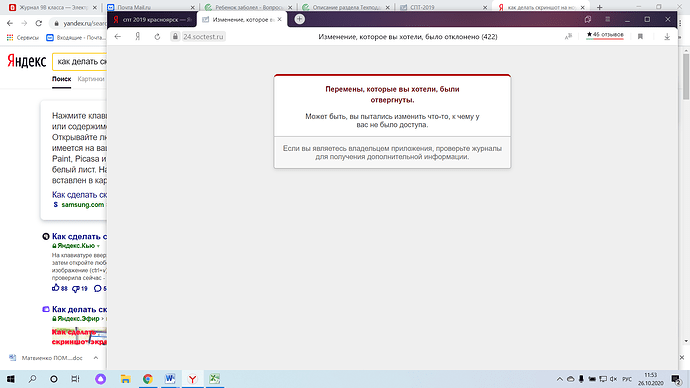Click the 24.soctest.ru address field
The image size is (690, 388).
point(203,37)
